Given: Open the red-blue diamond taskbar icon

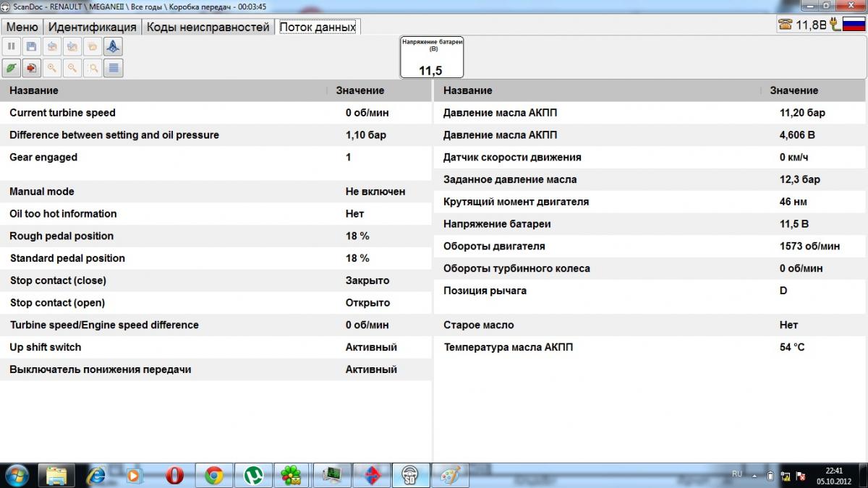Looking at the screenshot, I should click(x=371, y=475).
